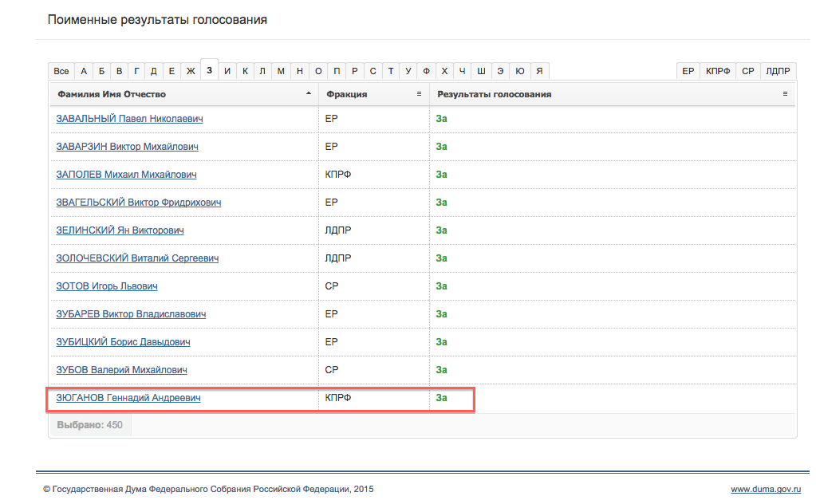The image size is (816, 504).
Task: Filter by ЕР faction button
Action: pos(688,71)
